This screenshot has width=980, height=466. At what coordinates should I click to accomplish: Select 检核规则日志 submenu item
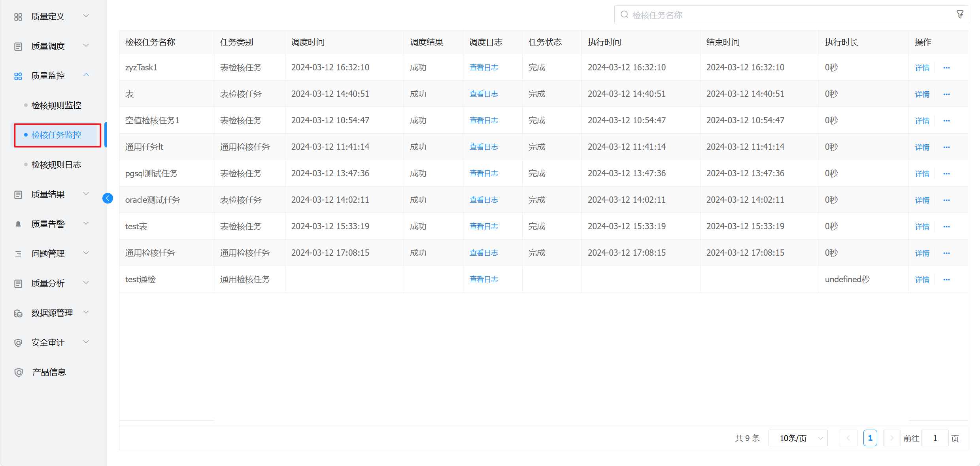(57, 165)
